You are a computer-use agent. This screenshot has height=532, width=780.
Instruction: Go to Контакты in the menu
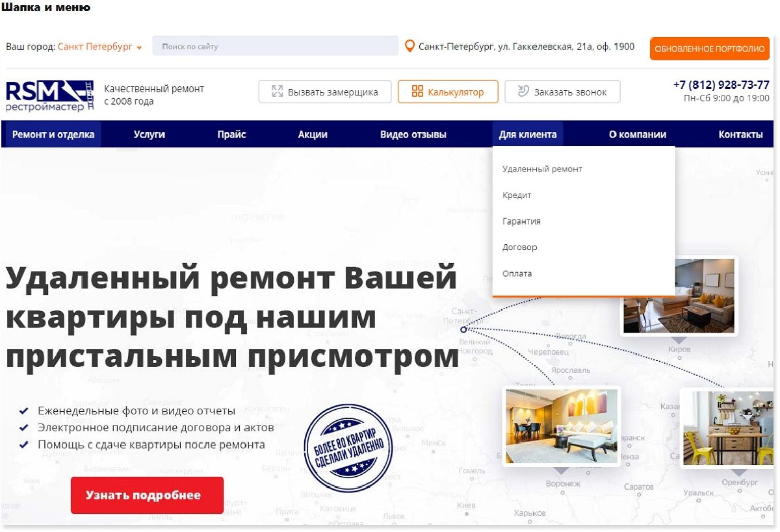(x=741, y=134)
